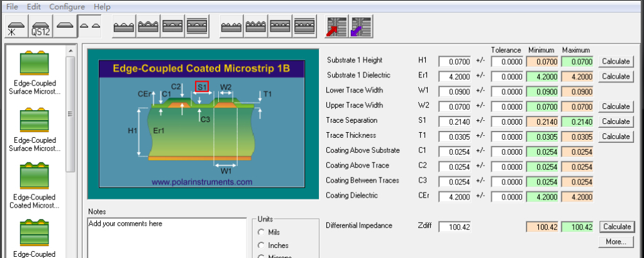The width and height of the screenshot is (644, 258).
Task: Click the Substrate 1 Height H1 value field
Action: pos(455,62)
